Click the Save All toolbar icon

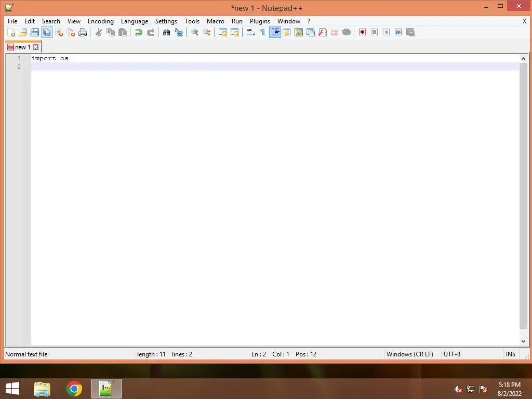(47, 32)
